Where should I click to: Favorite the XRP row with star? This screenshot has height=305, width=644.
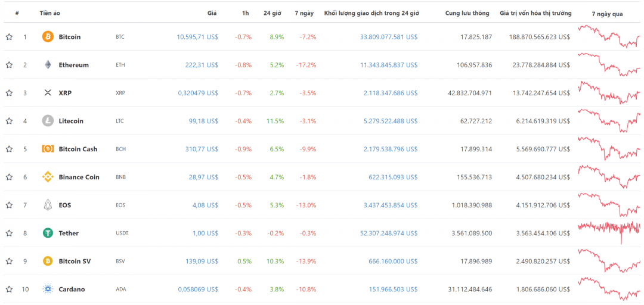coord(9,93)
